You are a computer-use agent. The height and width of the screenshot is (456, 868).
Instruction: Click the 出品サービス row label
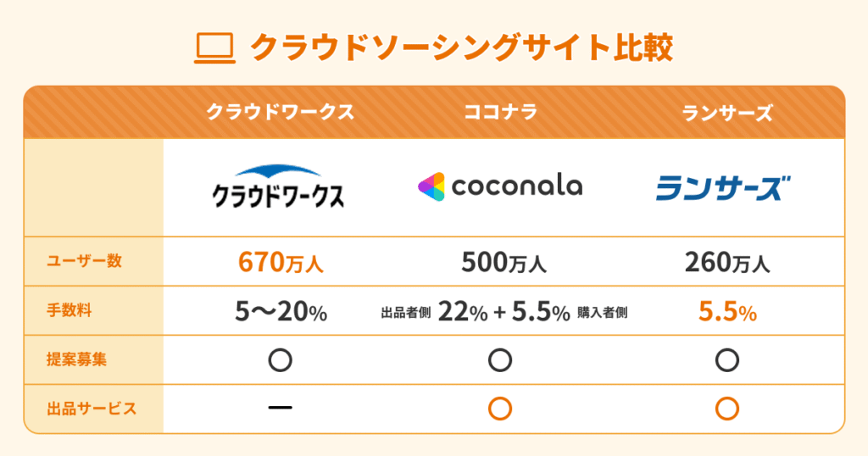point(92,409)
